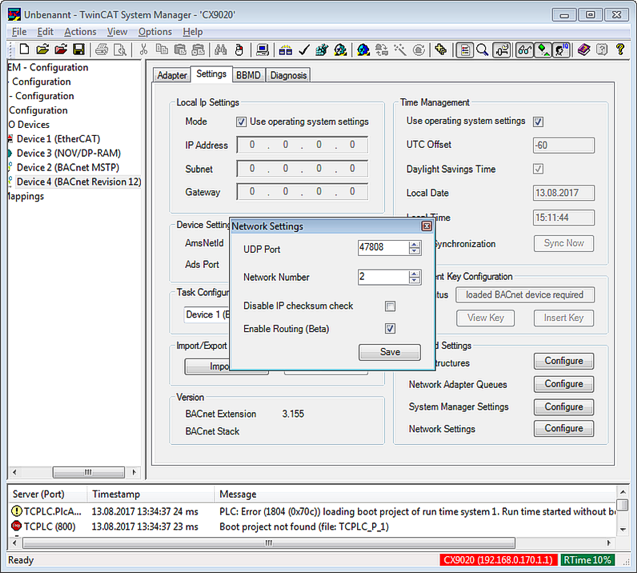
Task: Click the eyeglasses watch icon in toolbar
Action: (524, 50)
